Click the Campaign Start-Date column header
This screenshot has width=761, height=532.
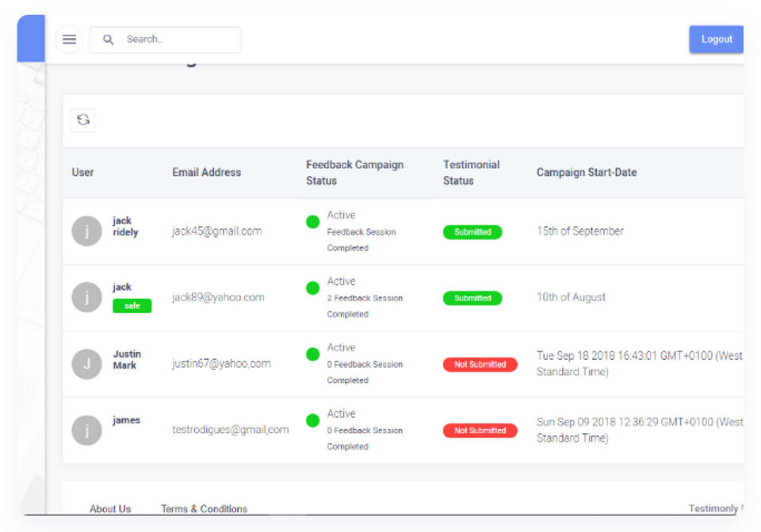(587, 172)
